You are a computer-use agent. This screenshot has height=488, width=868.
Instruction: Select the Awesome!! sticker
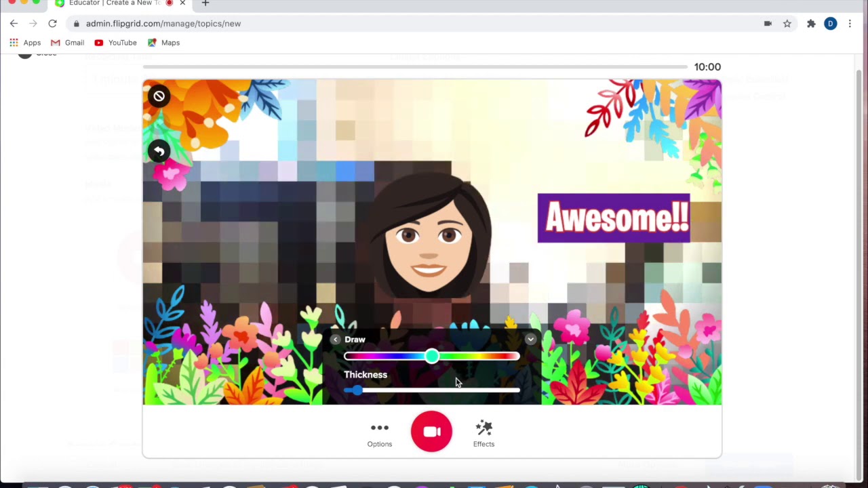click(614, 218)
